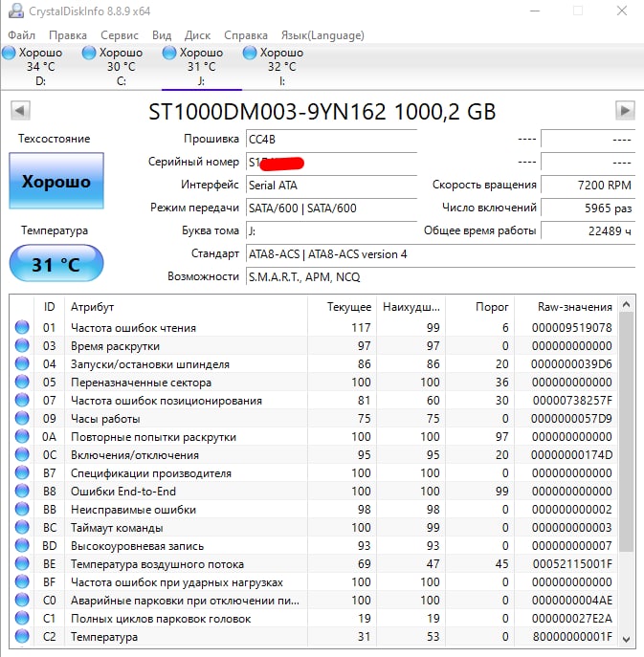Click Скорость вращения field 7200 RPM
The height and width of the screenshot is (657, 644).
pos(588,186)
